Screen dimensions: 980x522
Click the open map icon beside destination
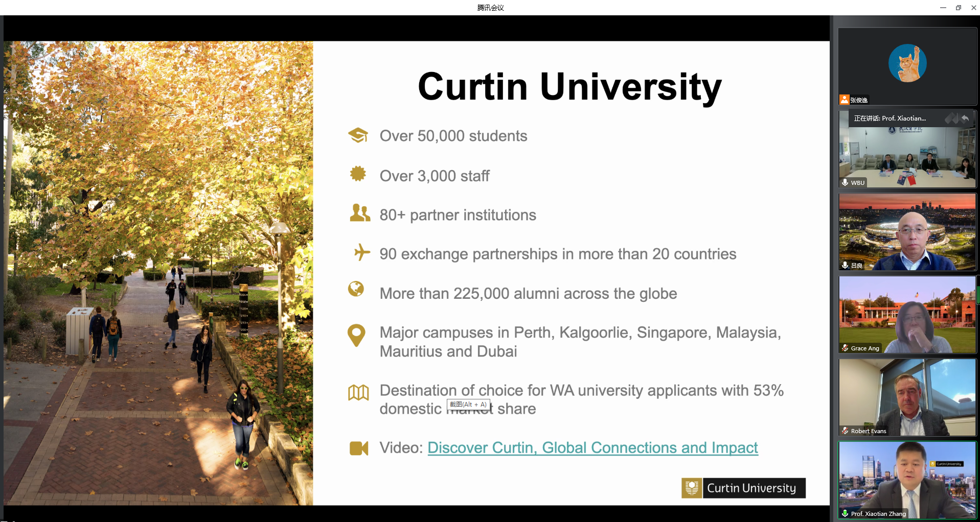pos(358,392)
